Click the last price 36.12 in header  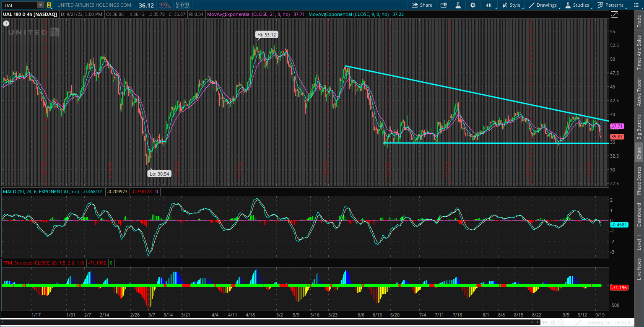point(146,5)
